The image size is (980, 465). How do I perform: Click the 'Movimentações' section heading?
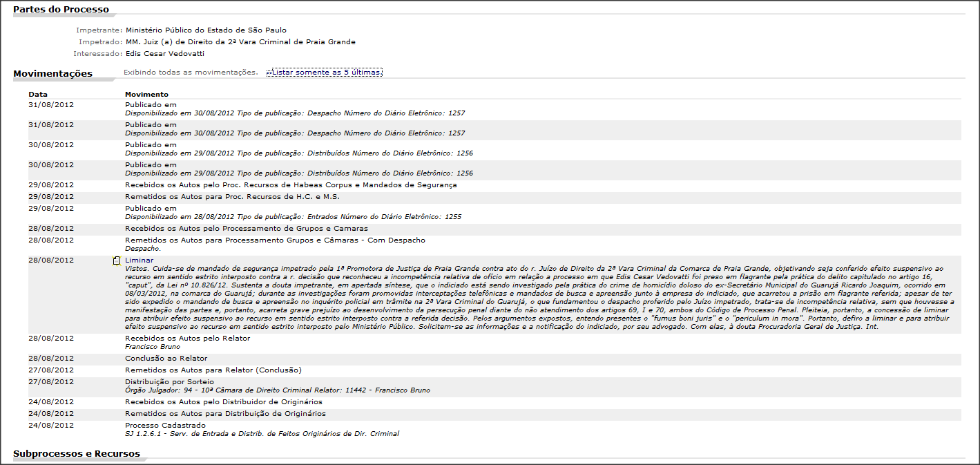[x=52, y=74]
